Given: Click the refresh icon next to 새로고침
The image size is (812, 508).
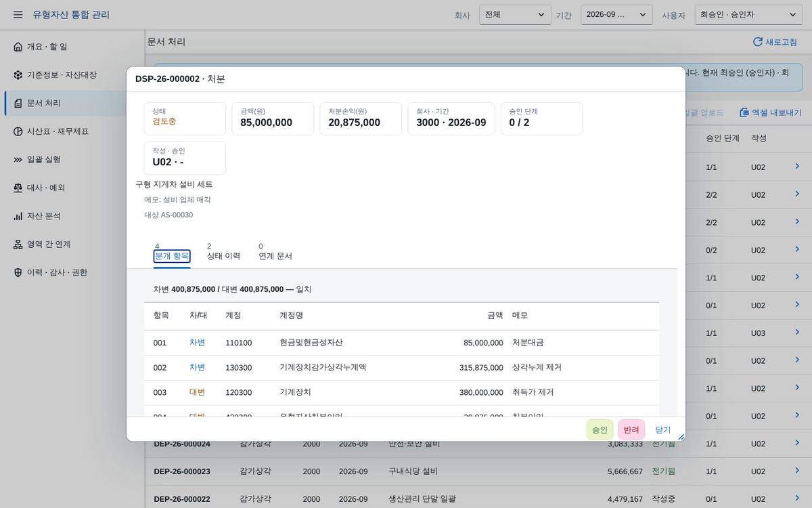Looking at the screenshot, I should 758,42.
